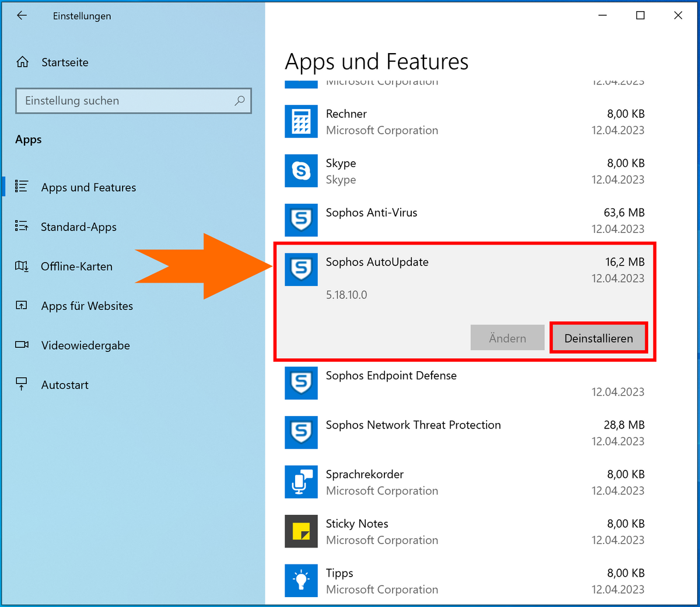This screenshot has height=607, width=700.
Task: Open the Apps und Features section
Action: coord(88,187)
